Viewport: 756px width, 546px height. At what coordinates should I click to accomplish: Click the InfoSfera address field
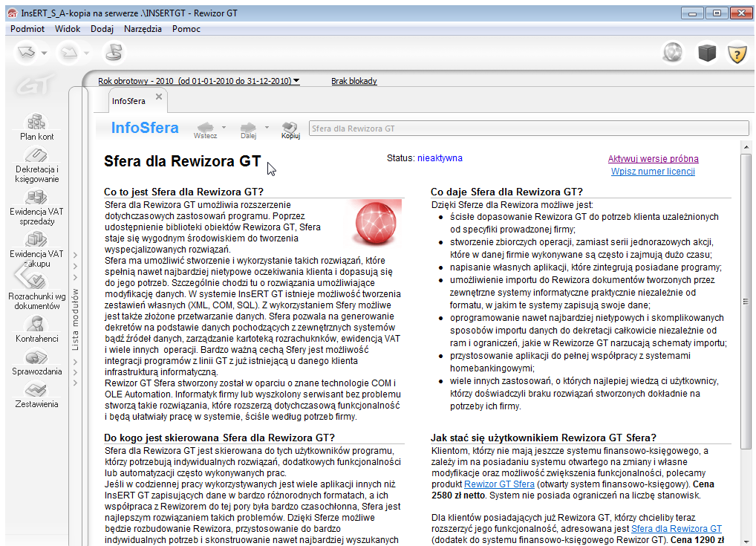(x=528, y=129)
